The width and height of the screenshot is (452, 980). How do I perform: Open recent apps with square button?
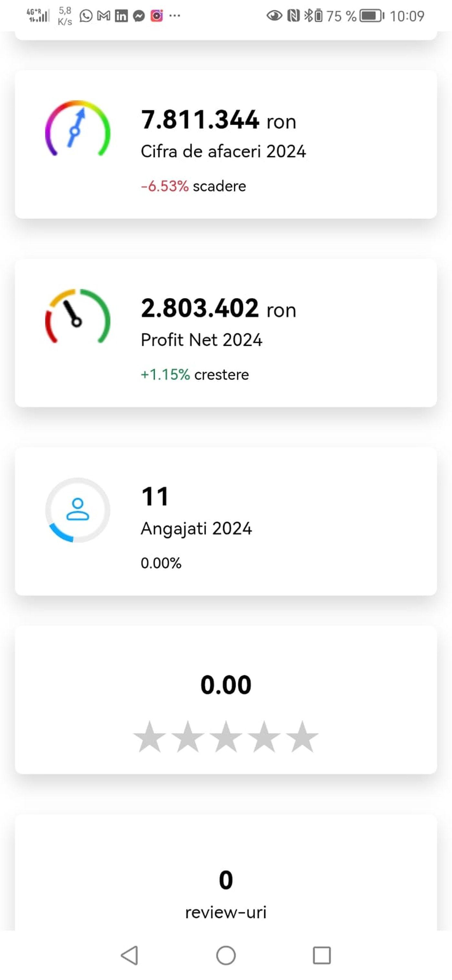(x=322, y=955)
